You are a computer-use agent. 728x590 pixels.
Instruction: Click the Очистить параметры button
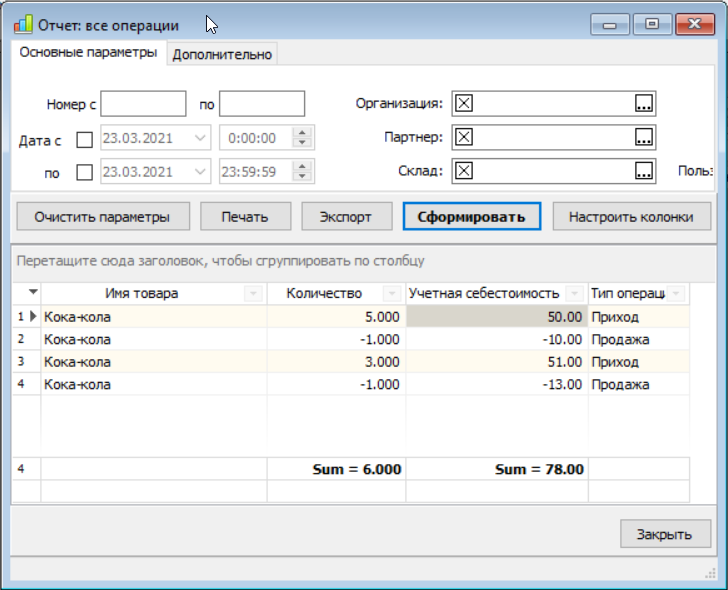tap(103, 216)
